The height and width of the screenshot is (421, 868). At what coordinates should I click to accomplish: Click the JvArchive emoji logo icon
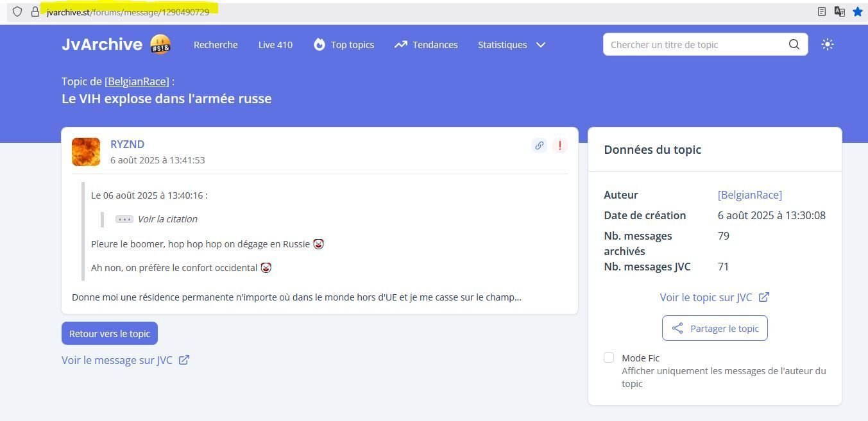tap(160, 44)
